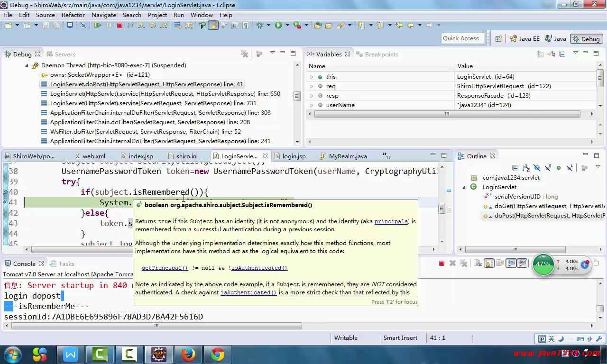Switch to the shiro.ini editor tab

tap(182, 156)
